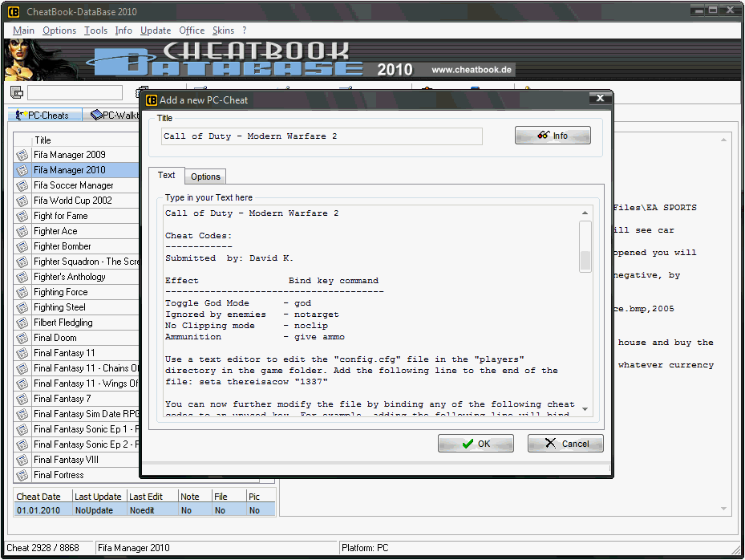Switch to the Options tab in dialog
The image size is (745, 560).
coord(205,177)
